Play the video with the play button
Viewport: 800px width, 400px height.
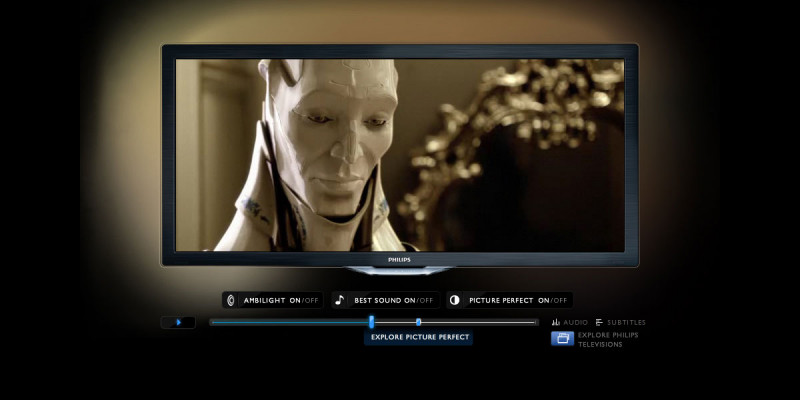pyautogui.click(x=178, y=322)
